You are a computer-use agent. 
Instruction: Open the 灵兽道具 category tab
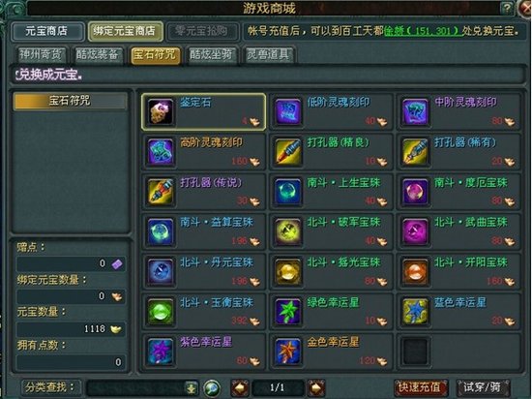tap(268, 54)
